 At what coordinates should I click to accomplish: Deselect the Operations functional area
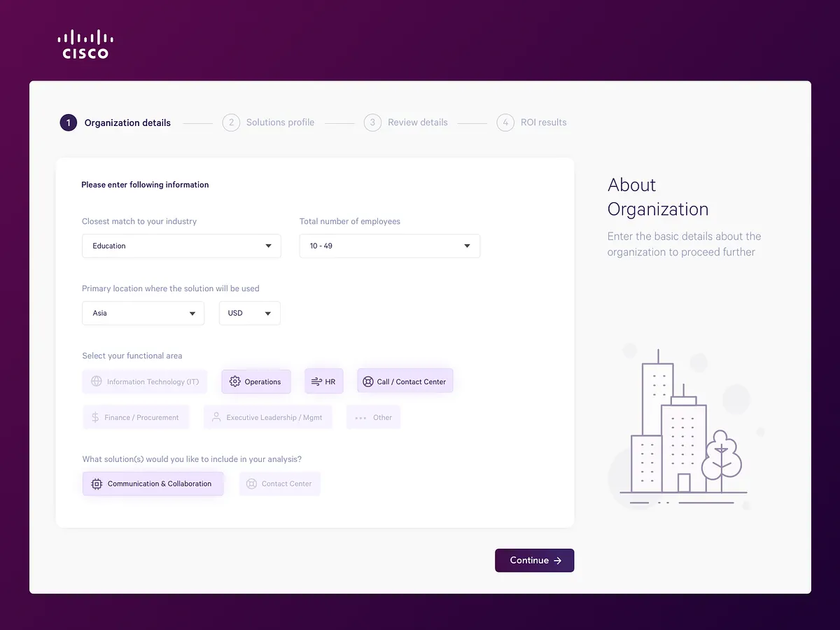256,381
